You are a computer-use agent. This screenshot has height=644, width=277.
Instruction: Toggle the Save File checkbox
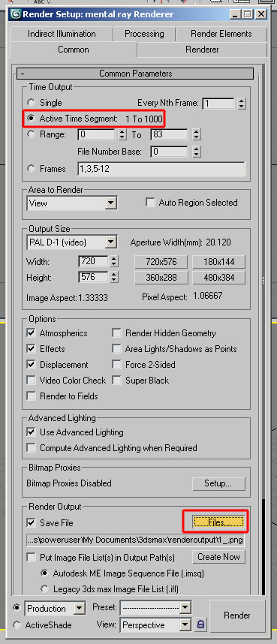31,523
